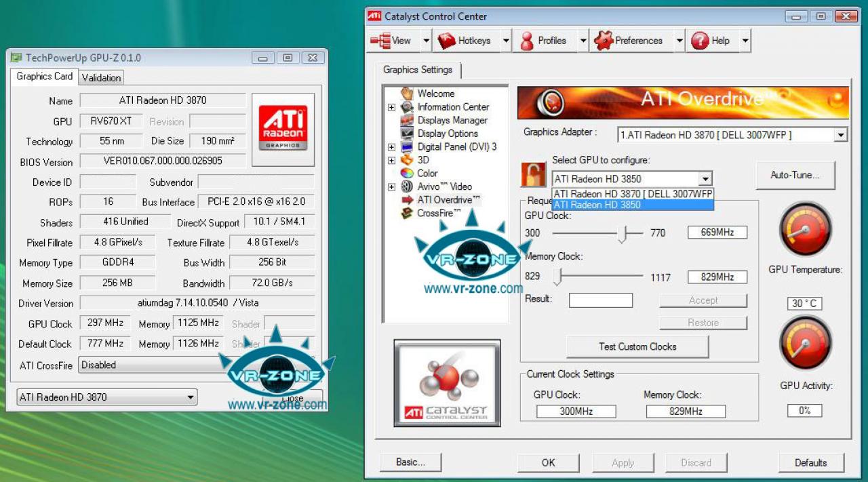Open the Hotkeys dropdown arrow
The height and width of the screenshot is (482, 868).
[506, 41]
